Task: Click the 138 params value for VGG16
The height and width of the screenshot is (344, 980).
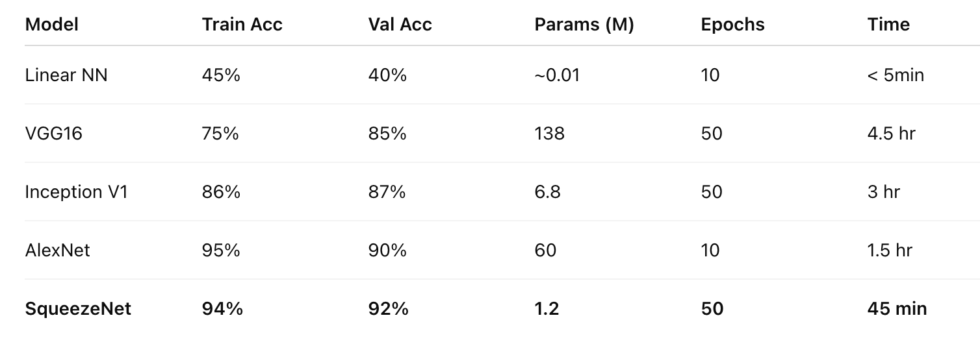Action: pos(549,134)
